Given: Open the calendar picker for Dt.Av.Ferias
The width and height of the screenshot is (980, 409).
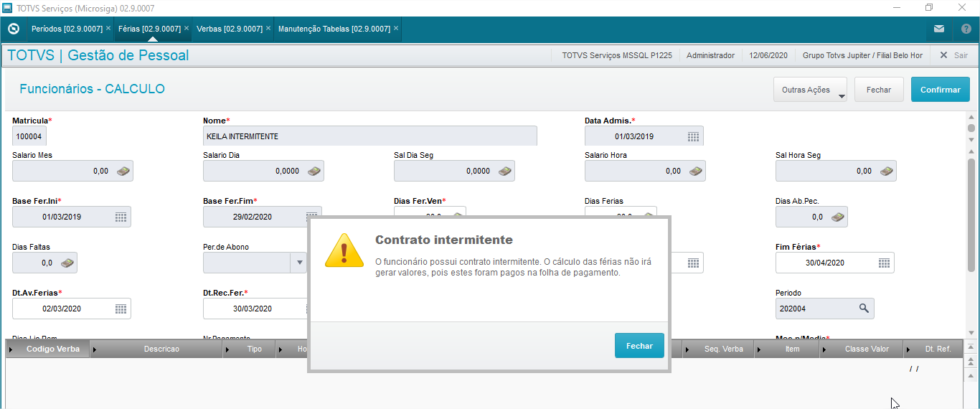Looking at the screenshot, I should click(x=121, y=309).
